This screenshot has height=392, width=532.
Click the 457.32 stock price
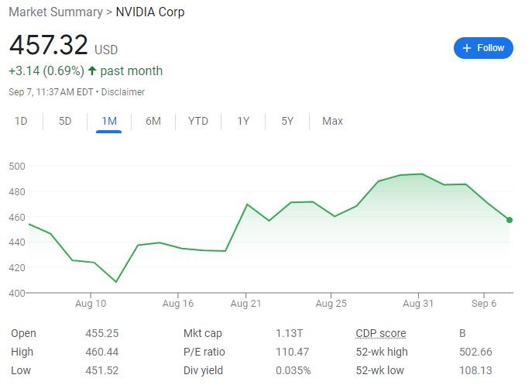tap(48, 45)
